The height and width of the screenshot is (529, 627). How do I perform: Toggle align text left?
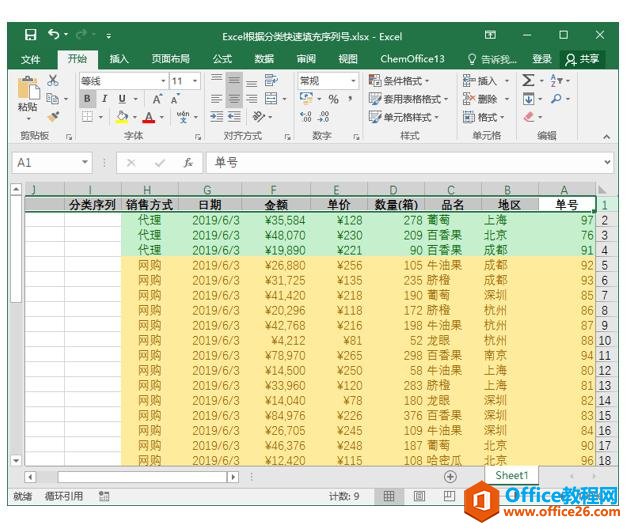pos(216,99)
